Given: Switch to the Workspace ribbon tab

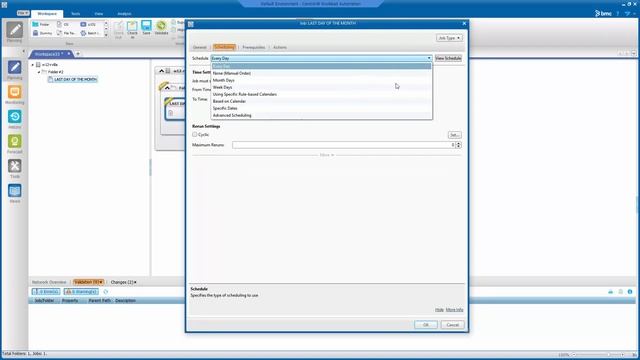Looking at the screenshot, I should (47, 13).
